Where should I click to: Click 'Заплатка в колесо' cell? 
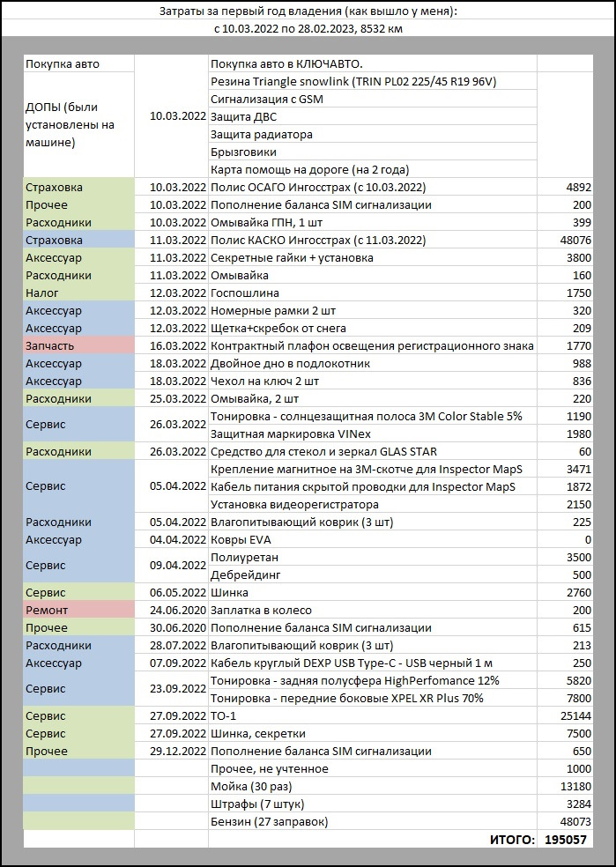[x=373, y=611]
